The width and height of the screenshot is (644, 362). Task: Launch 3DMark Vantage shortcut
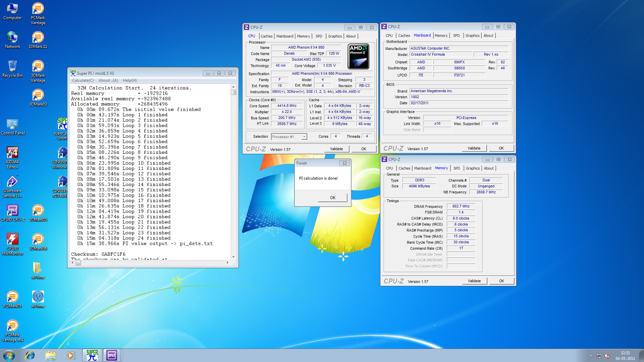tap(38, 71)
